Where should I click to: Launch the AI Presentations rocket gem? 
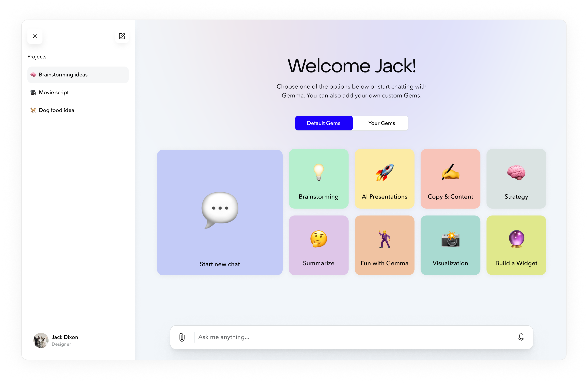[x=384, y=179]
